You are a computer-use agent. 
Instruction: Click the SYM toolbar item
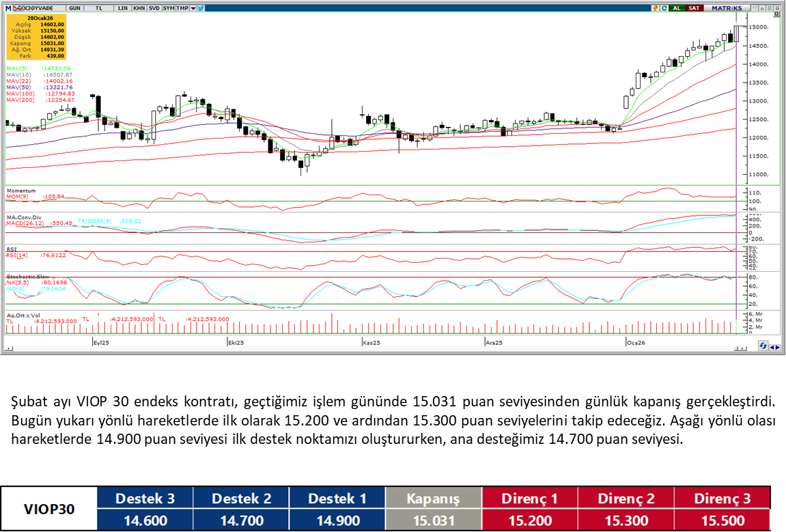(168, 8)
